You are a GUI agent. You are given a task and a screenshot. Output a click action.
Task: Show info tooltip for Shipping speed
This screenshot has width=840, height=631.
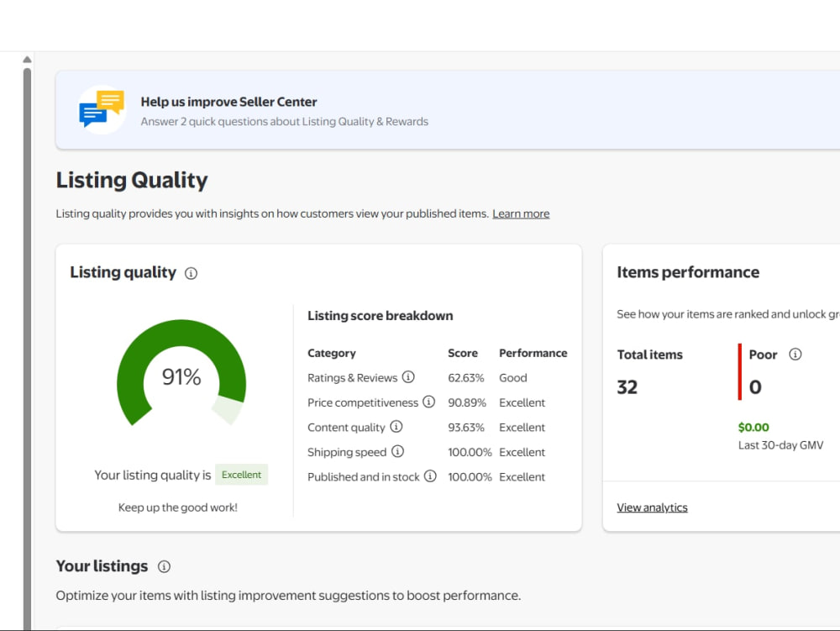397,451
